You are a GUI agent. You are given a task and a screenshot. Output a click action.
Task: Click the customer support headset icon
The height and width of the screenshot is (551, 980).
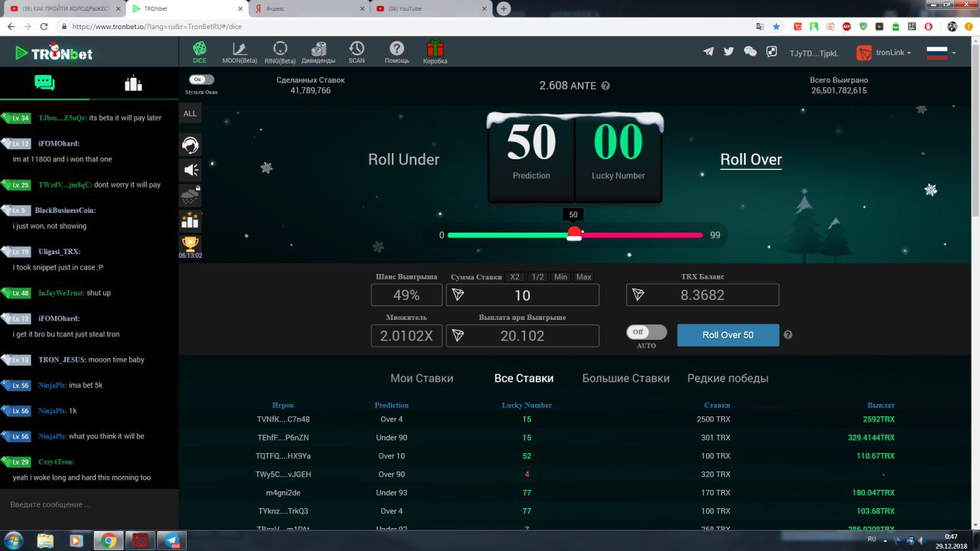pyautogui.click(x=190, y=145)
